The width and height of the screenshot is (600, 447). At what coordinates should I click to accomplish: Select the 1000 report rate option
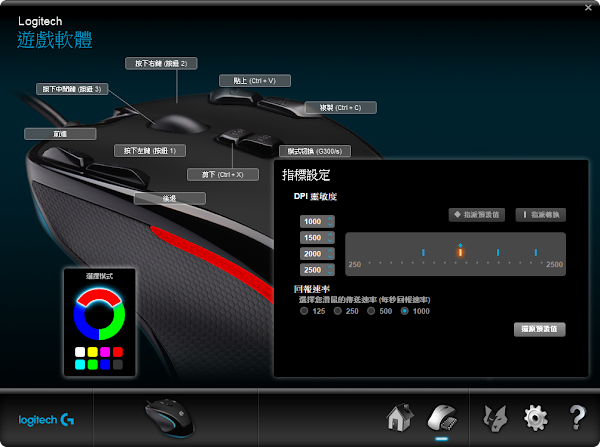coord(404,311)
